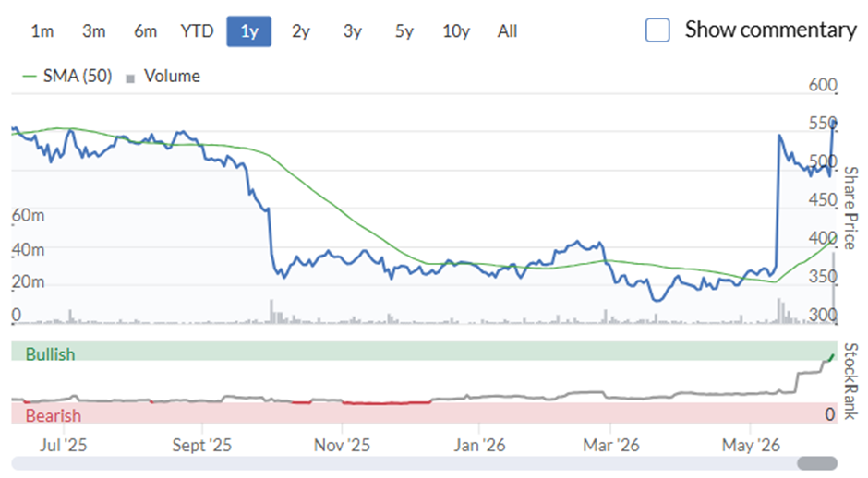The height and width of the screenshot is (478, 868).
Task: Click the horizontal scrollbar thumb
Action: tap(817, 463)
